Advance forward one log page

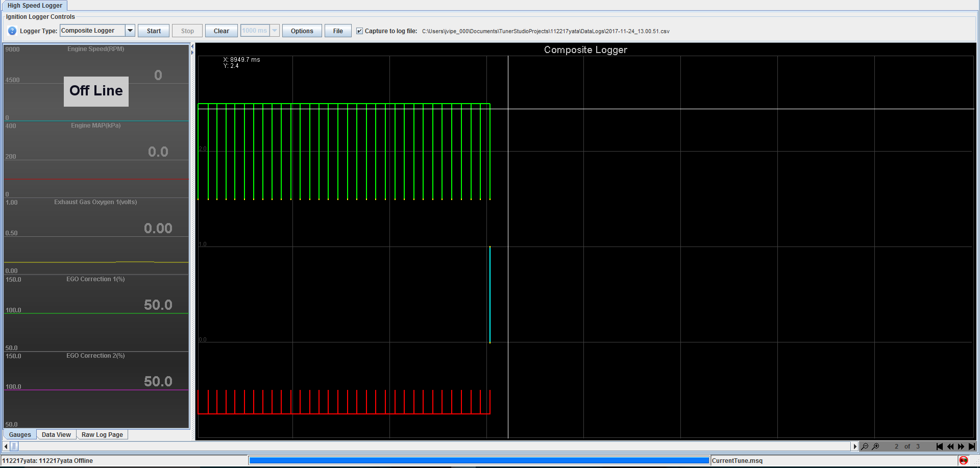tap(961, 447)
